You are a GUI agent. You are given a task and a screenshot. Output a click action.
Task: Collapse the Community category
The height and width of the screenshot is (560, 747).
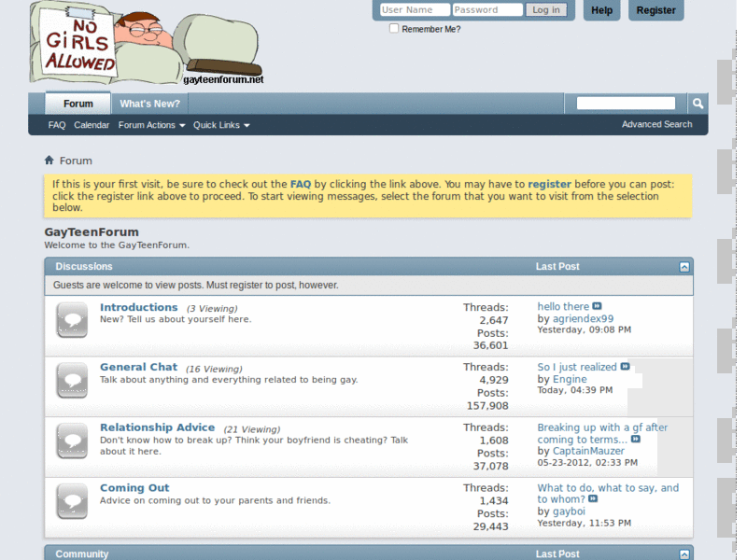(684, 554)
